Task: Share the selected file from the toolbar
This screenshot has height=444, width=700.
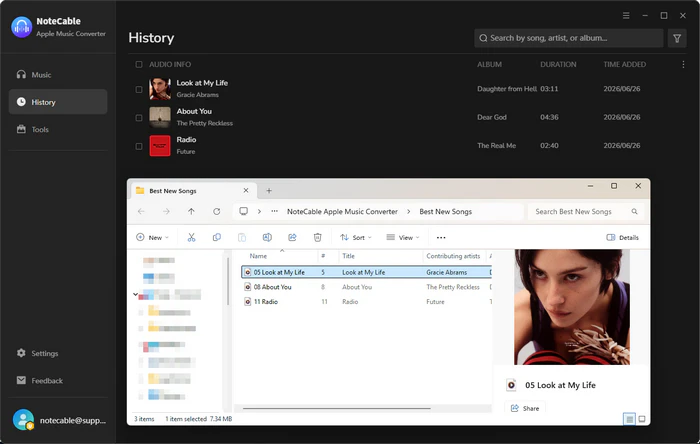Action: point(292,237)
